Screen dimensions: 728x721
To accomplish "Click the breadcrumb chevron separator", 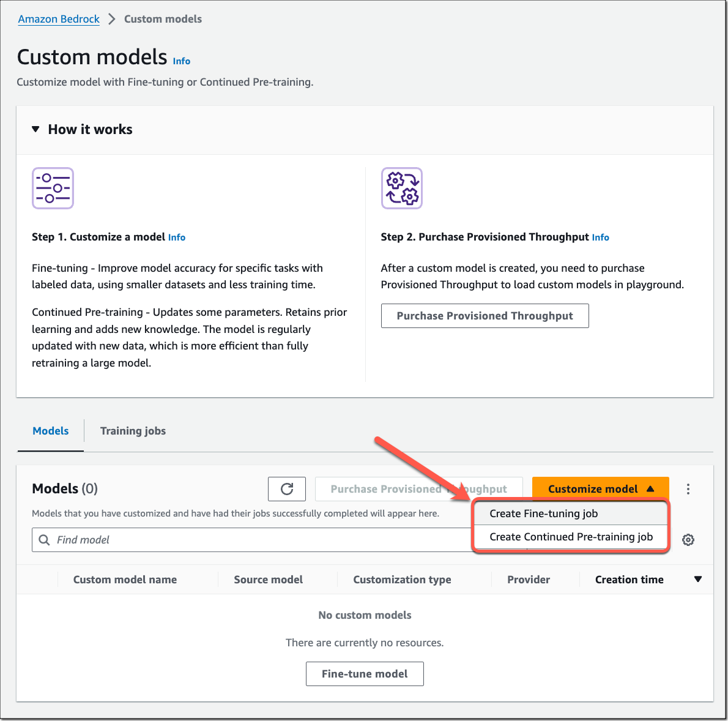I will click(x=112, y=19).
